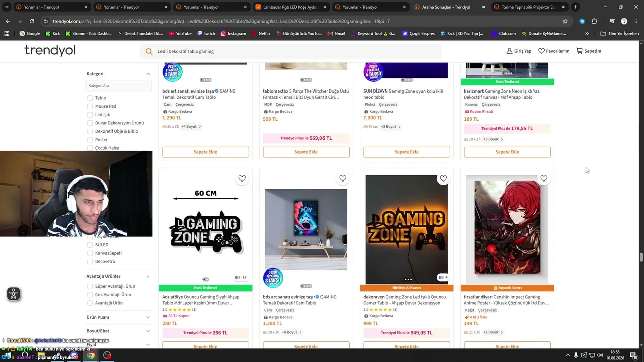Open the Sepetim shopping cart
Image resolution: width=644 pixels, height=362 pixels.
[589, 51]
